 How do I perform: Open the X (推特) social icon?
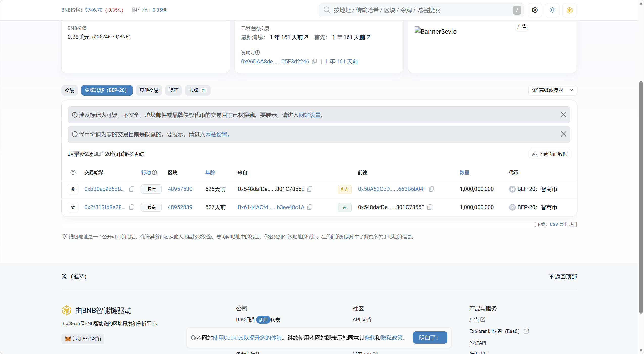(64, 276)
